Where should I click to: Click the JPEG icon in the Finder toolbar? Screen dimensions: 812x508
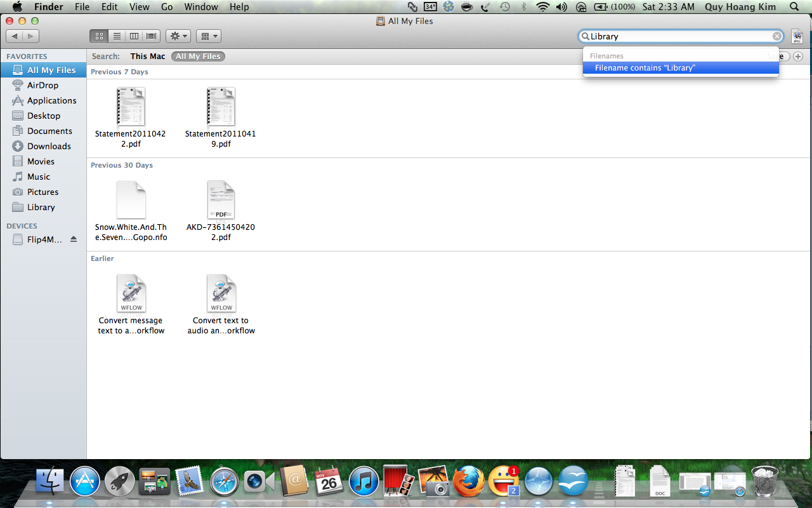(x=797, y=36)
